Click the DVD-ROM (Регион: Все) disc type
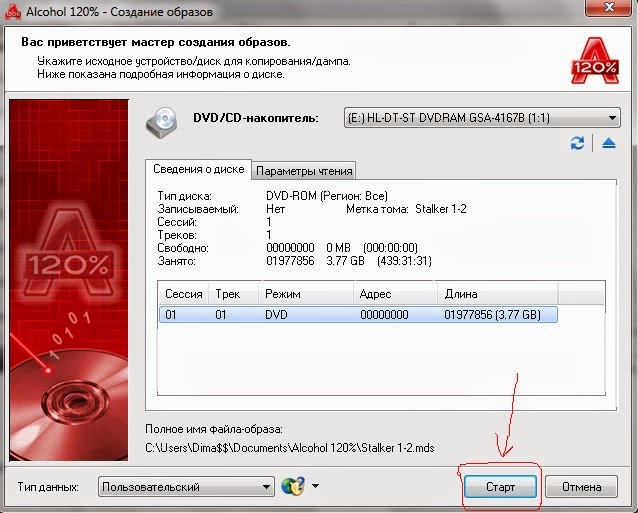 tap(327, 196)
